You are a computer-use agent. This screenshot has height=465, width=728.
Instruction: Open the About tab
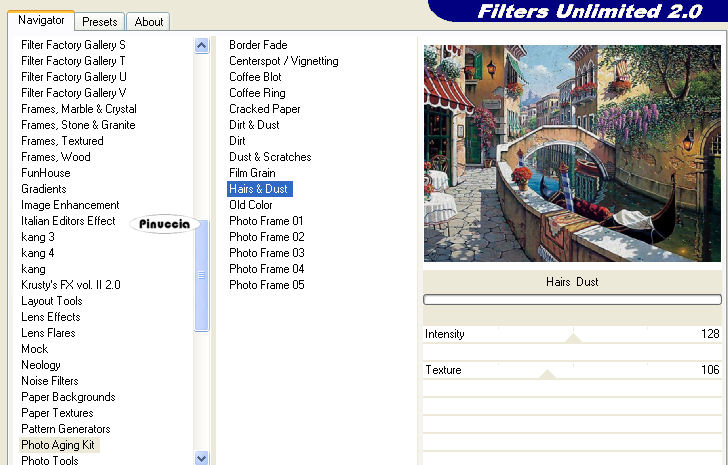[149, 22]
